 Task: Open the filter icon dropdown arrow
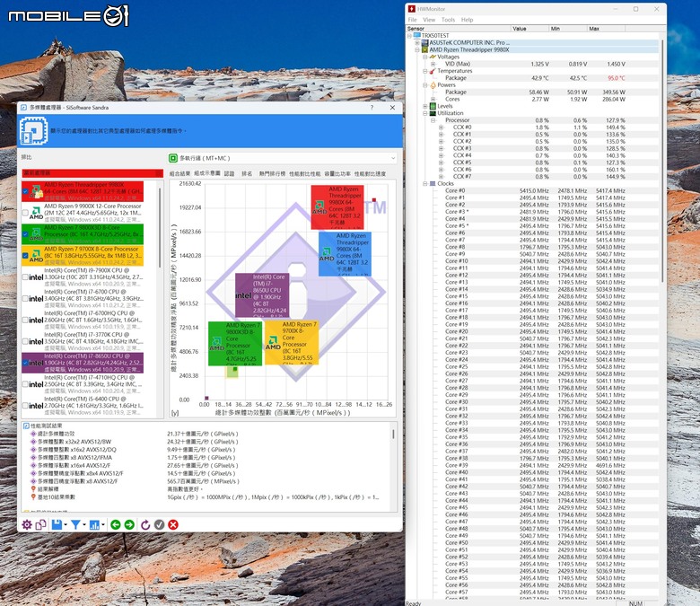coord(84,524)
